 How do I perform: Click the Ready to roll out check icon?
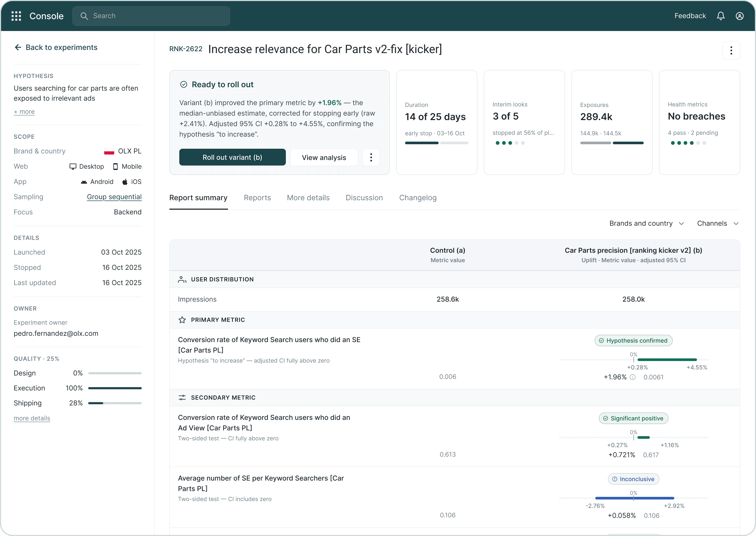point(184,85)
